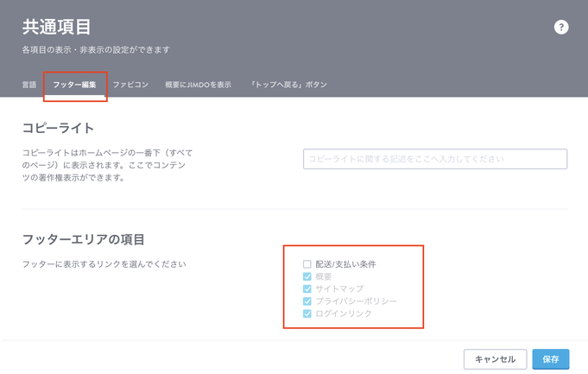
Task: Uncheck the 概要 checkbox
Action: click(x=307, y=276)
